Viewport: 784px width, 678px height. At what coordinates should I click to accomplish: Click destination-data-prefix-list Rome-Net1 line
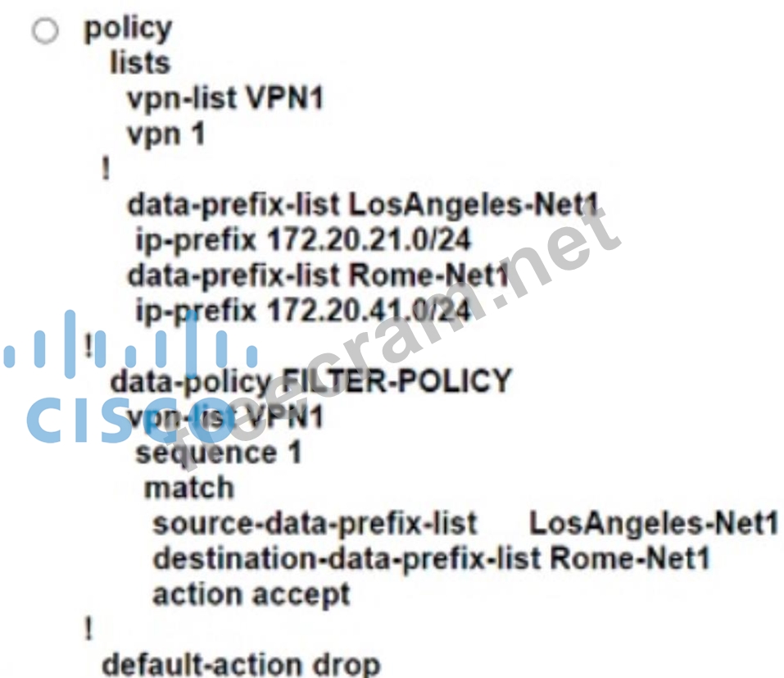pos(431,559)
